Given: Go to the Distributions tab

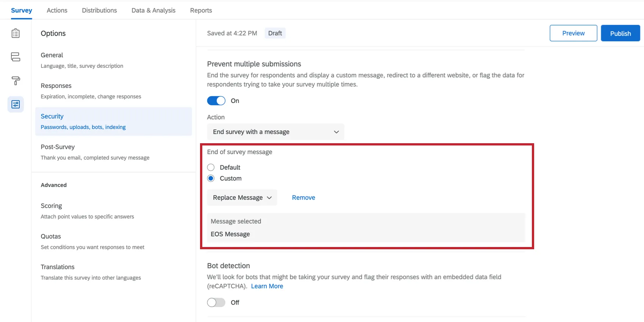Looking at the screenshot, I should pos(99,11).
